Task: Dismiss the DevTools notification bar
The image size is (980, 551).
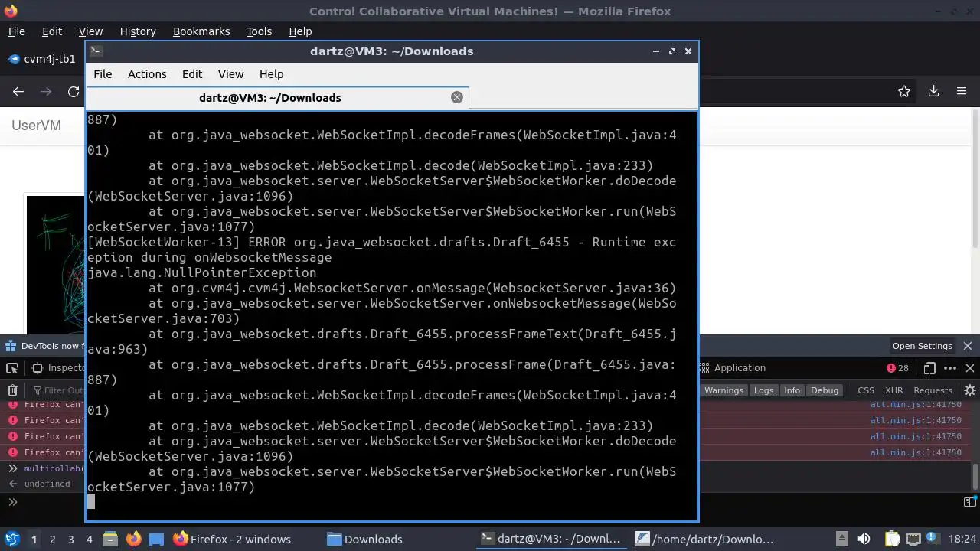Action: point(968,346)
